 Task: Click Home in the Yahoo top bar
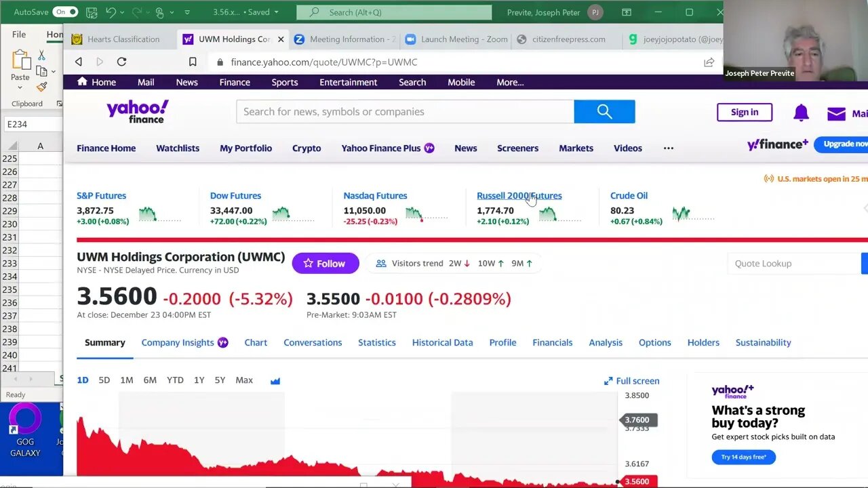point(97,82)
